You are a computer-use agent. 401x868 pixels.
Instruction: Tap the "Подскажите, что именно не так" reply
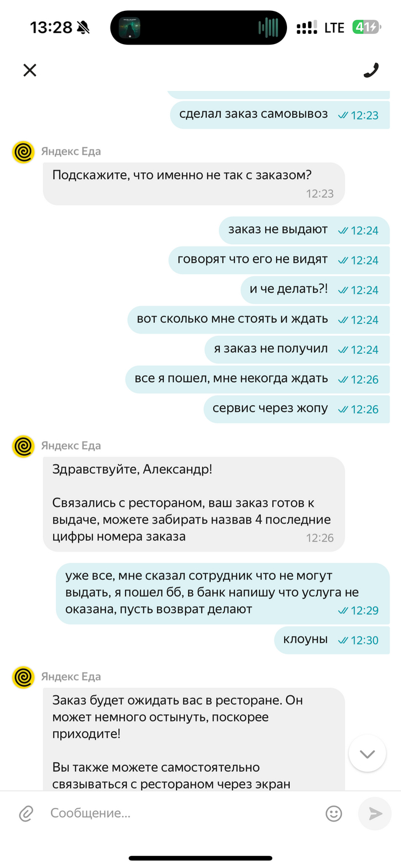(x=194, y=183)
